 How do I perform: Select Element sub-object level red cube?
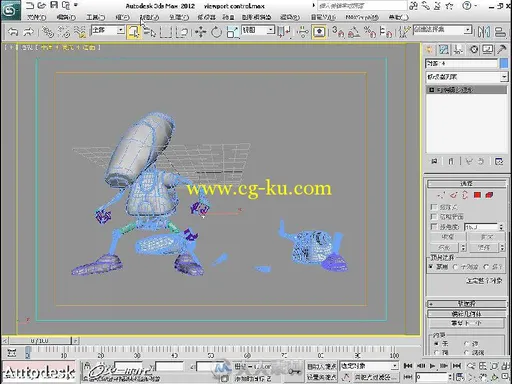point(489,195)
